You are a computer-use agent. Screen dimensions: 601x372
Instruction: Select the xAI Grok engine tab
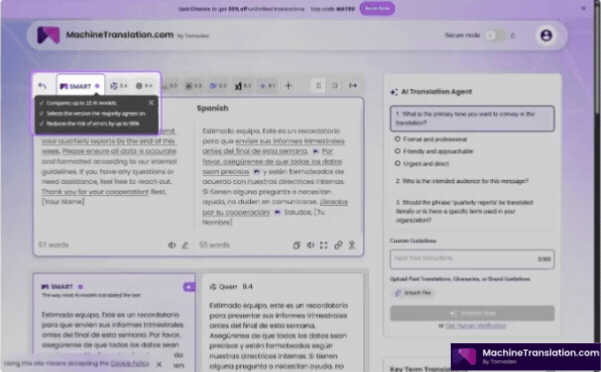point(243,86)
